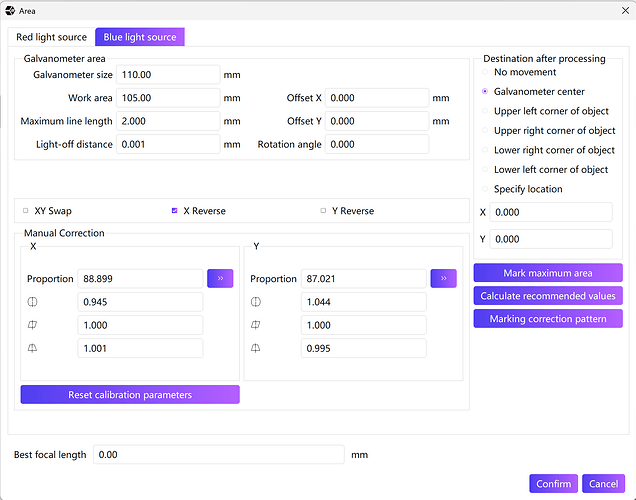Click the Y barrel distortion correction icon
The height and width of the screenshot is (500, 636).
pos(256,302)
